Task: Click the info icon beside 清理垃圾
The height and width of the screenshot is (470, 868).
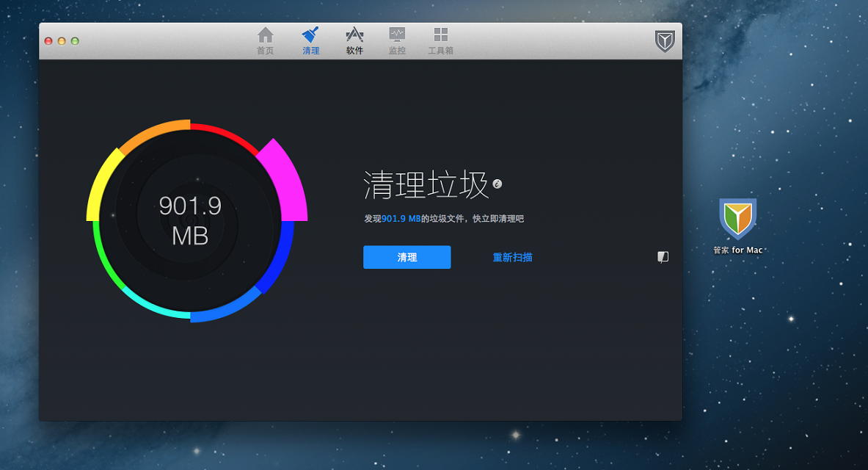Action: click(x=497, y=184)
